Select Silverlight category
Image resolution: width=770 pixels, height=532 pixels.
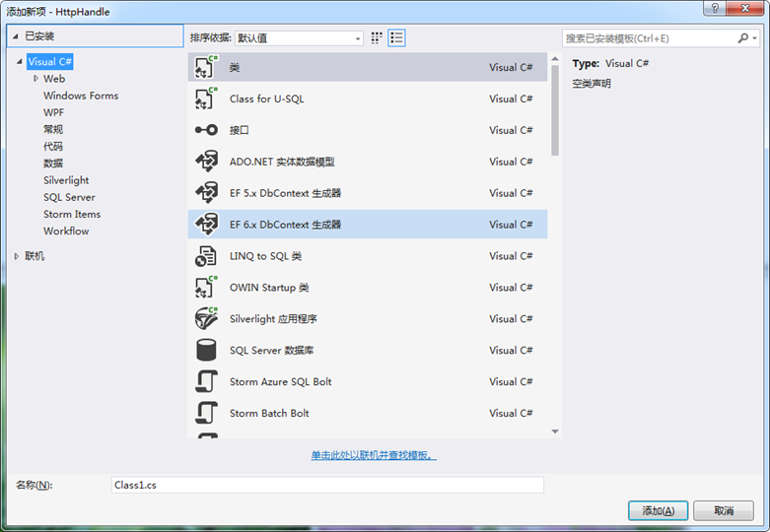66,180
